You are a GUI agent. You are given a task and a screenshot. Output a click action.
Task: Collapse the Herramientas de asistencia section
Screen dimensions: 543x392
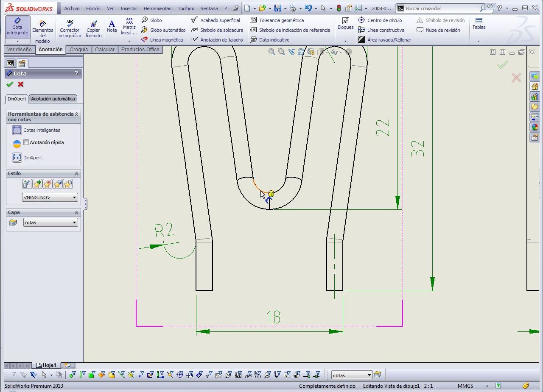click(x=77, y=114)
